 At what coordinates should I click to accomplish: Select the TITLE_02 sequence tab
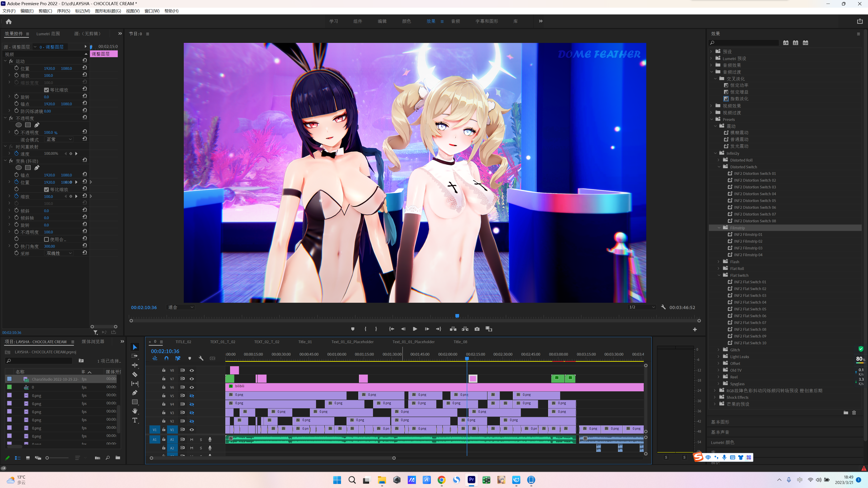183,342
